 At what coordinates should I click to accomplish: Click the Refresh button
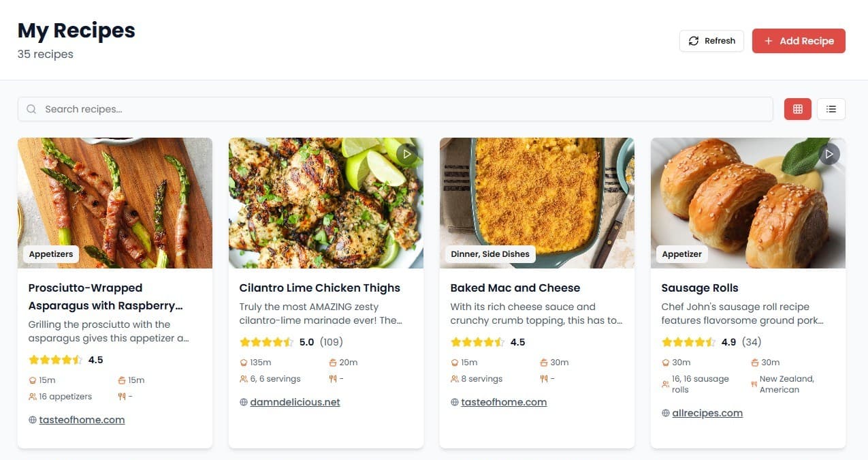tap(711, 41)
